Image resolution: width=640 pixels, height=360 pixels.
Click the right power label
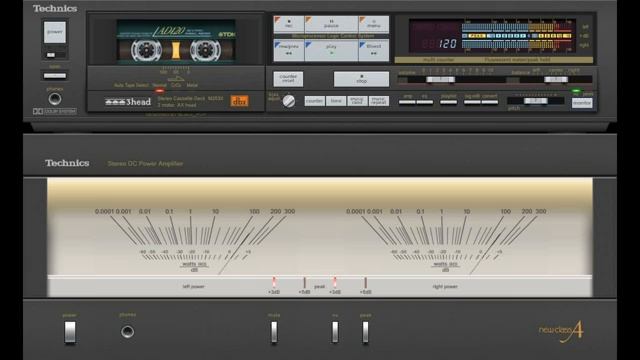tap(445, 287)
